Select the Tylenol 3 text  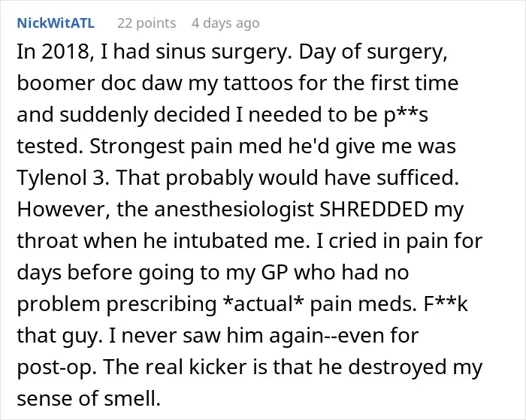pos(62,178)
